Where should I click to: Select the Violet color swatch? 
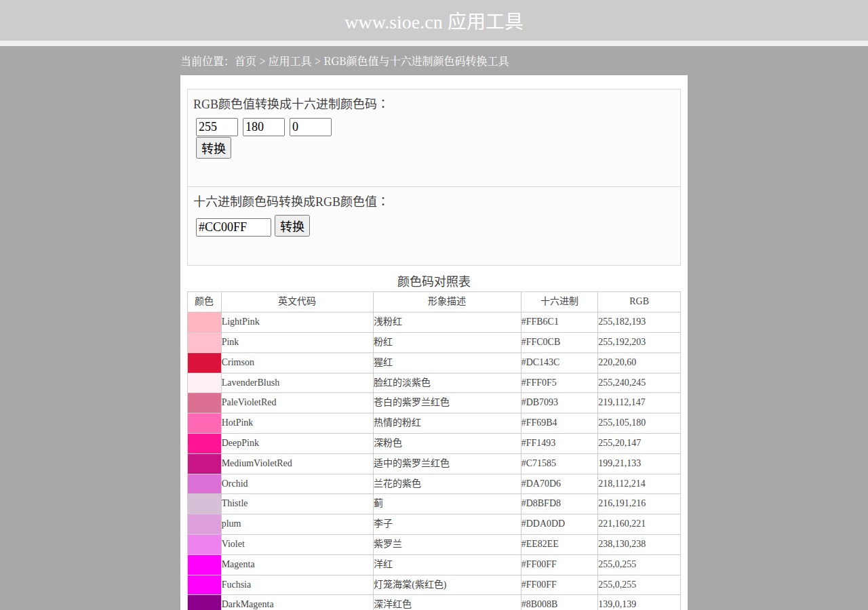point(205,544)
